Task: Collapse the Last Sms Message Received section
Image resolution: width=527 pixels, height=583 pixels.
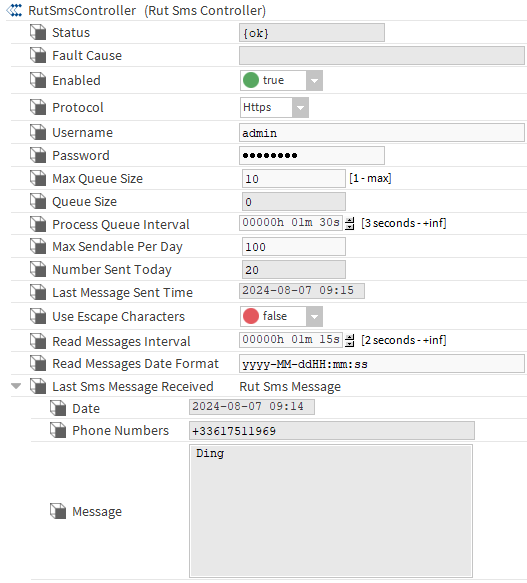Action: point(16,386)
